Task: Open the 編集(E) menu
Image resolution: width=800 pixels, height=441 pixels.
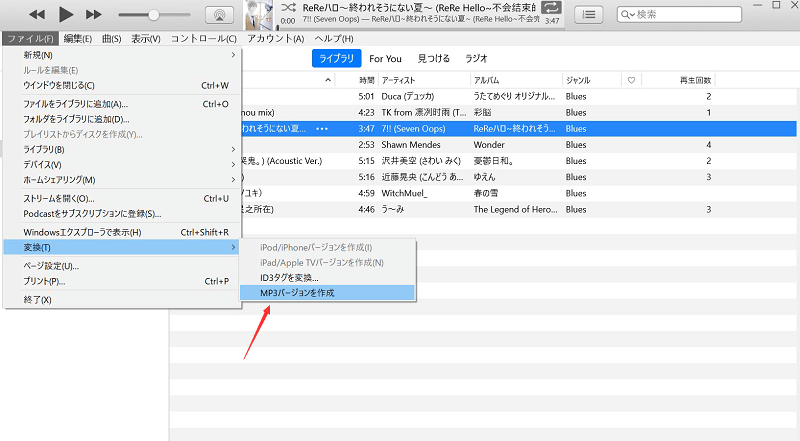Action: [78, 39]
